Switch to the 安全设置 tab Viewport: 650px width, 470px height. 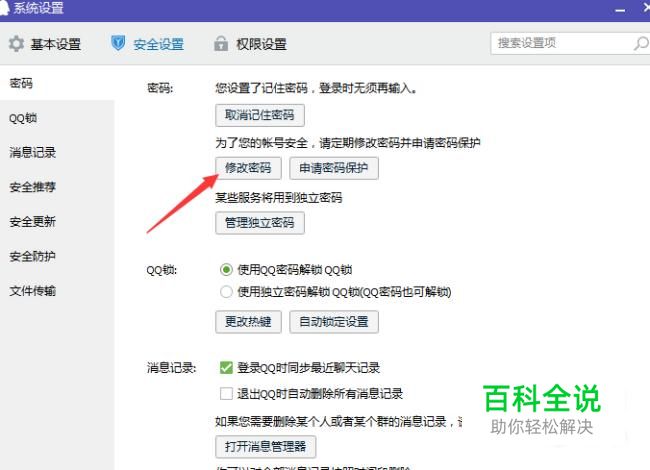(x=148, y=44)
